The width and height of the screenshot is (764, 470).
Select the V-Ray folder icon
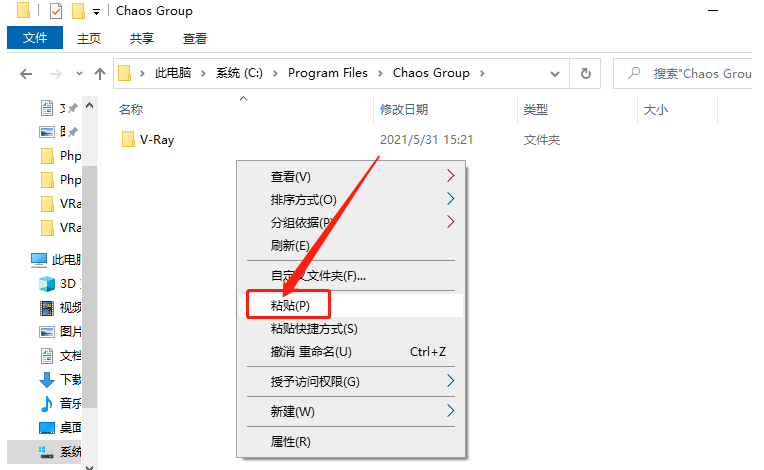(x=128, y=139)
